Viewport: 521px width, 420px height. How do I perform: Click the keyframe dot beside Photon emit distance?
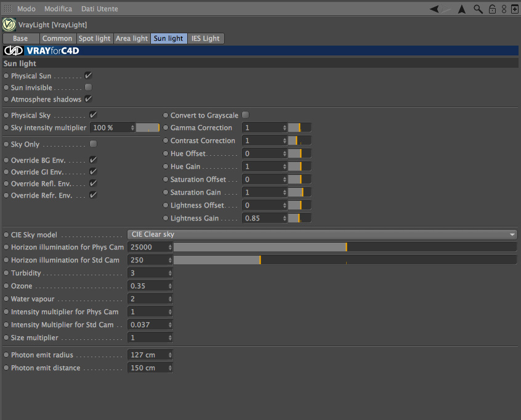tap(6, 368)
